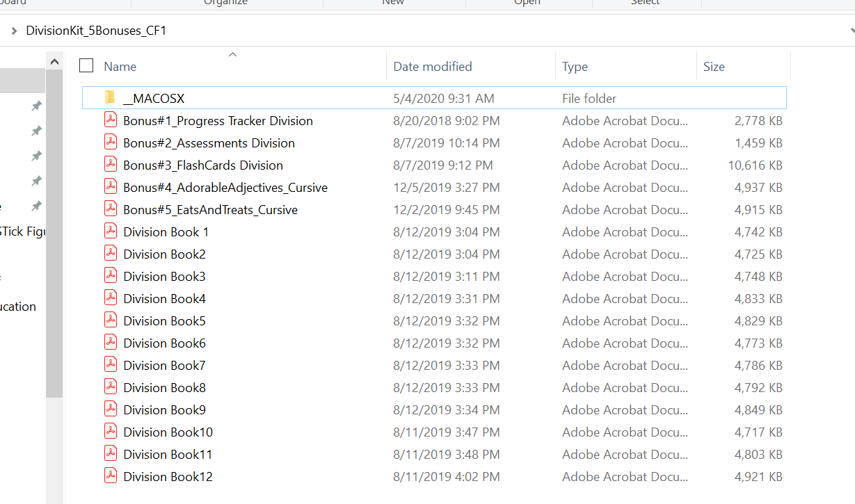Screen dimensions: 855x504
Task: Click the PDF icon next to Division Book12
Action: pos(110,476)
